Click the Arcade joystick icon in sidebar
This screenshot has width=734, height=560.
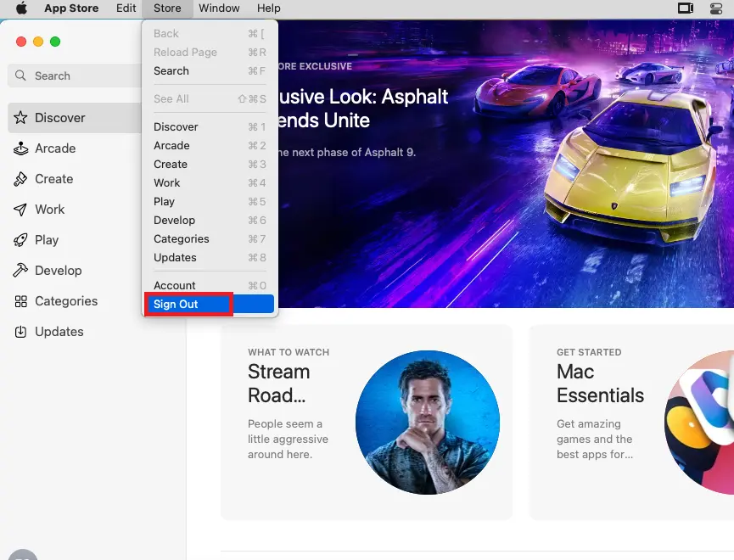pyautogui.click(x=20, y=148)
